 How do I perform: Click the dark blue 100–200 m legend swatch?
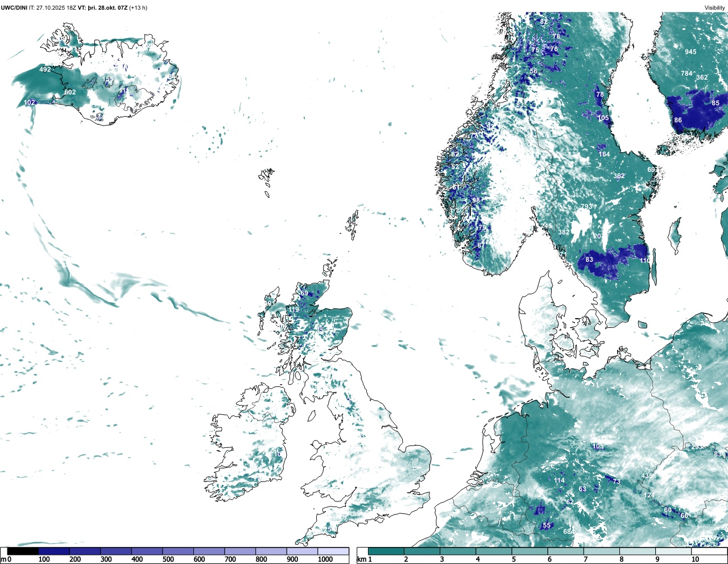click(54, 551)
